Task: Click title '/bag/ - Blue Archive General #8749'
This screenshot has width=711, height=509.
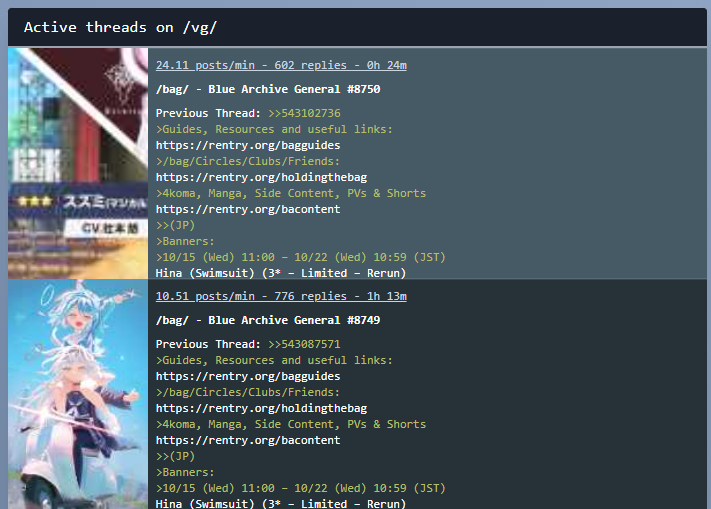Action: point(268,320)
